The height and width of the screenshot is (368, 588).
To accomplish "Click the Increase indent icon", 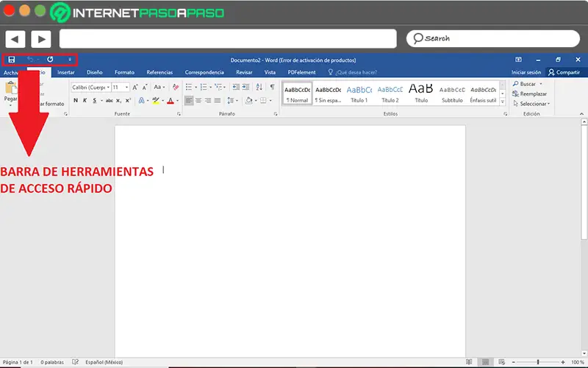I will coord(245,87).
